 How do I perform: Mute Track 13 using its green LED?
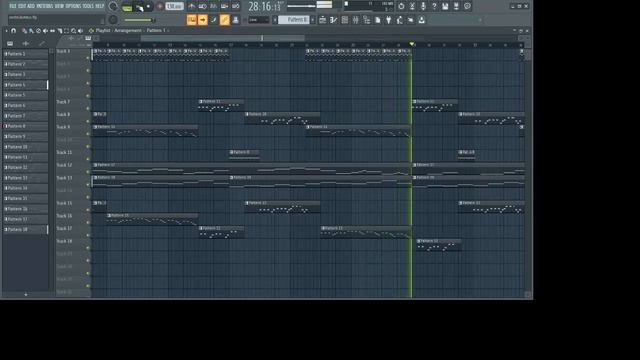click(x=88, y=184)
